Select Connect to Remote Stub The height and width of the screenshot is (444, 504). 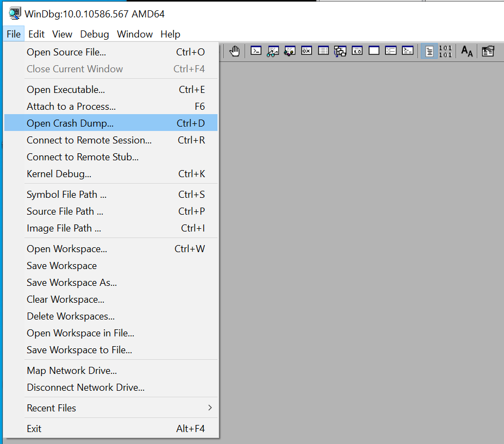(111, 157)
